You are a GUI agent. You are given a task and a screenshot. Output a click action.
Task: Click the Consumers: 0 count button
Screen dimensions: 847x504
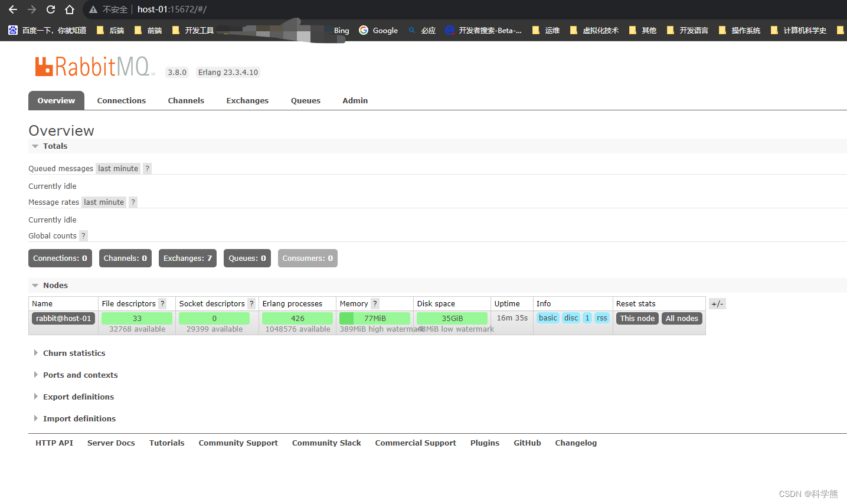308,258
